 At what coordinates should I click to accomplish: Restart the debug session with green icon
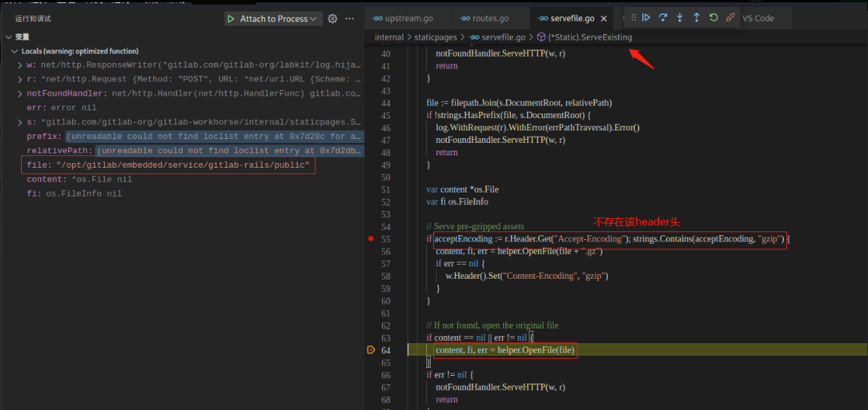pos(713,18)
